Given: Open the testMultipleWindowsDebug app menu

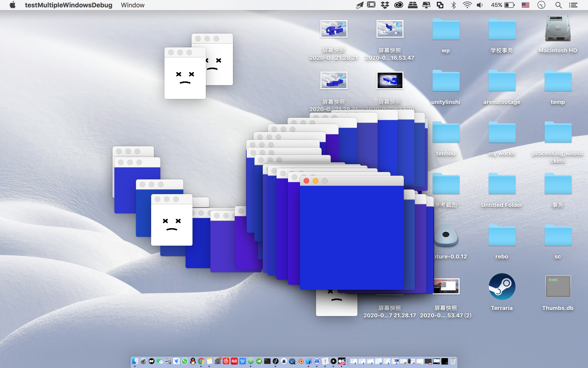Looking at the screenshot, I should [x=68, y=5].
